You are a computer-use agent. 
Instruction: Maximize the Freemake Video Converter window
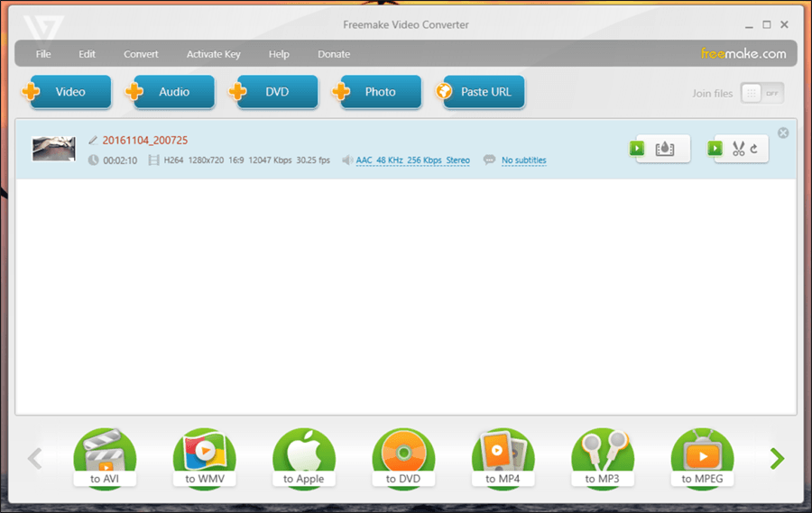pos(767,25)
